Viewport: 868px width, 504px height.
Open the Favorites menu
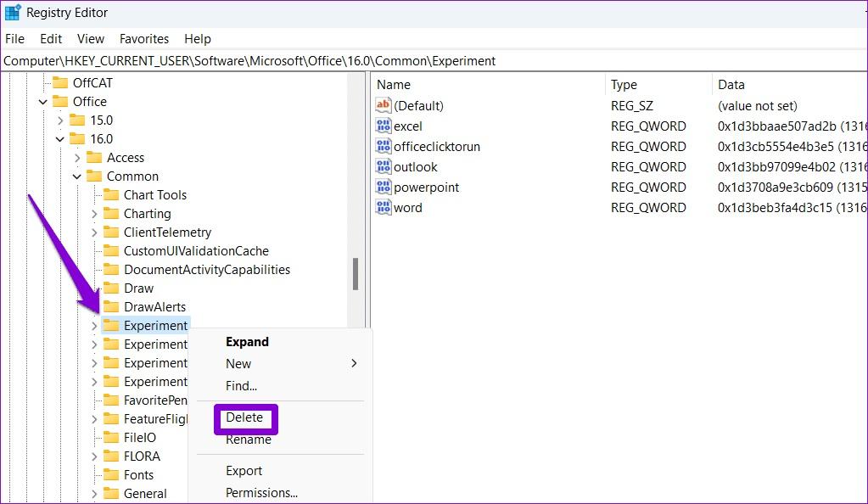pyautogui.click(x=144, y=39)
